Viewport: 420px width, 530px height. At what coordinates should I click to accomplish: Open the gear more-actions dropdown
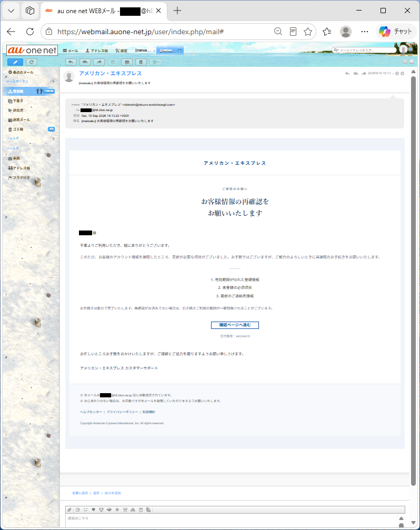[155, 62]
